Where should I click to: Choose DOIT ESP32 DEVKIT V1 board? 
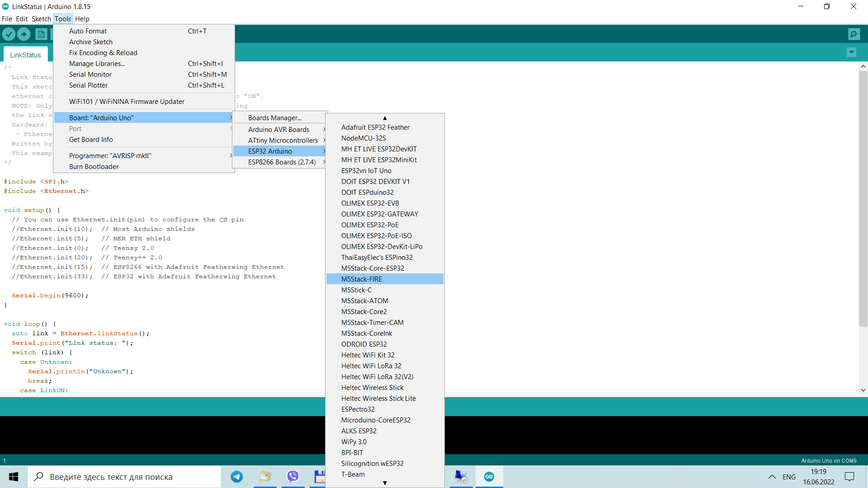375,182
